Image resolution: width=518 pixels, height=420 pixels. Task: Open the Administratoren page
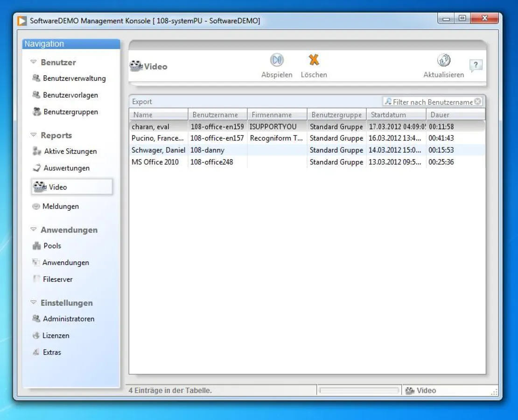coord(70,319)
